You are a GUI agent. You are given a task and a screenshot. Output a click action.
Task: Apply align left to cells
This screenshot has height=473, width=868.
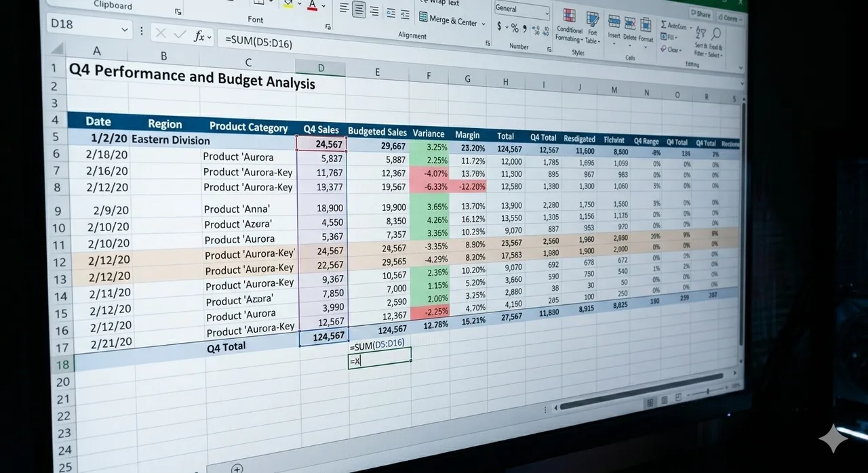(x=344, y=9)
